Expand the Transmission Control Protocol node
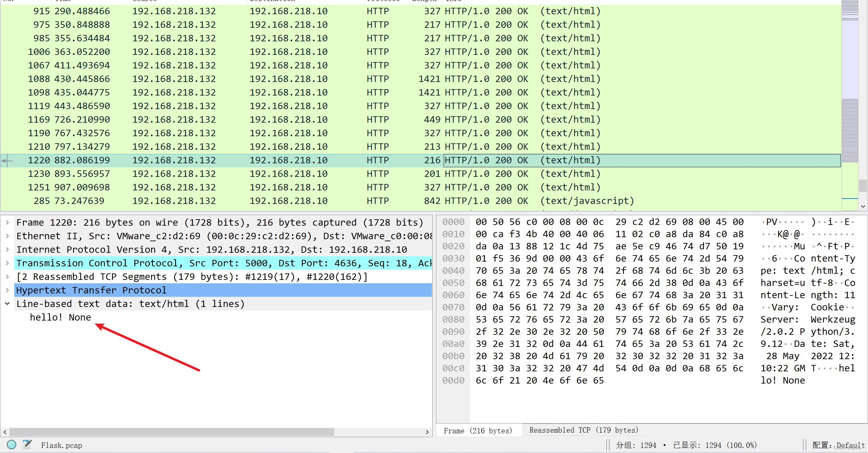The width and height of the screenshot is (868, 453). click(7, 263)
